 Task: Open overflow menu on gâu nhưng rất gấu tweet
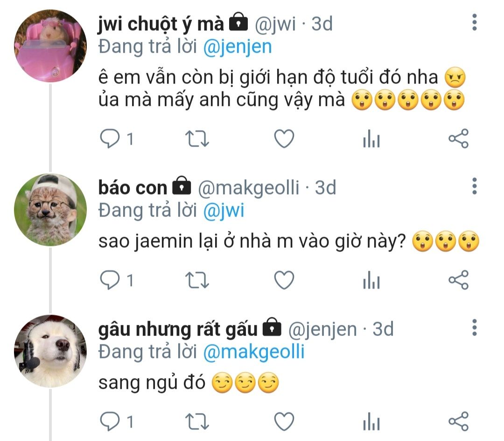click(475, 328)
